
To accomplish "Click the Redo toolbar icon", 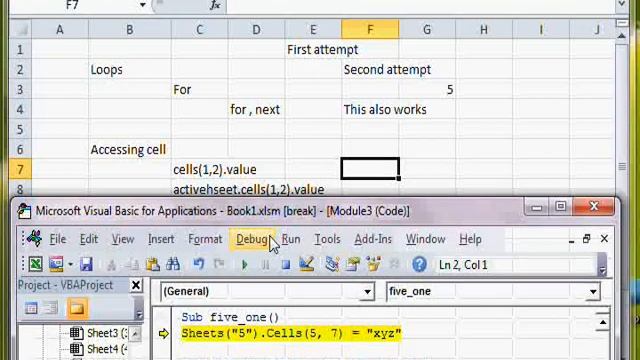I will point(220,264).
